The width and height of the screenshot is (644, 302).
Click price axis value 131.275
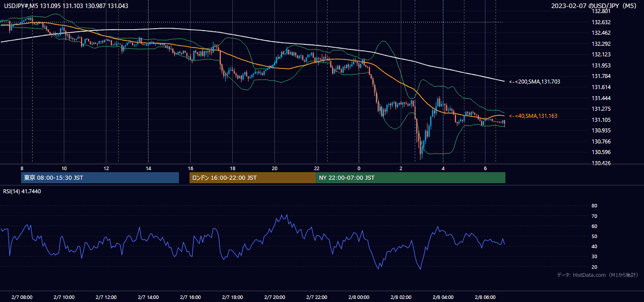[601, 109]
